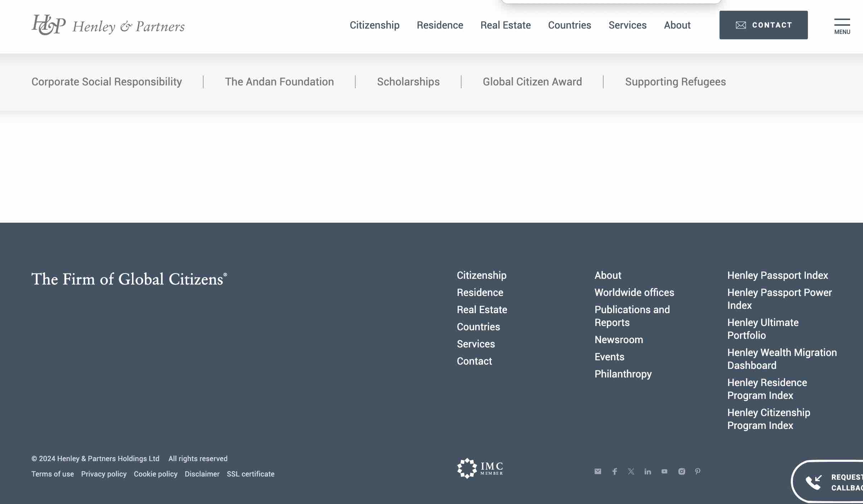Screen dimensions: 863x504
Task: Open Citizenship in the top navigation
Action: tap(375, 25)
